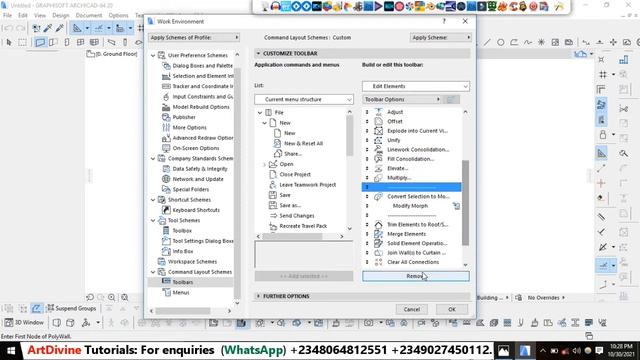Select Convert Selection to Morph icon

[x=378, y=196]
